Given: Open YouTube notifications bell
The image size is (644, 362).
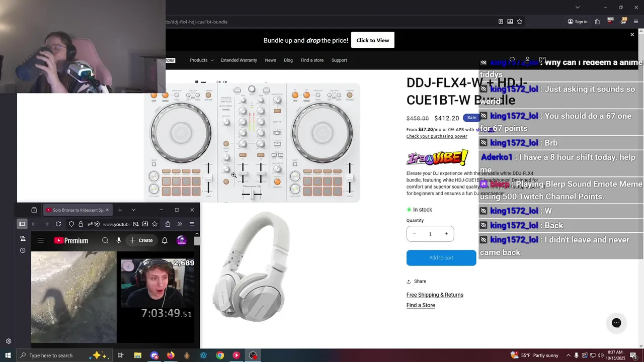Looking at the screenshot, I should (x=165, y=240).
